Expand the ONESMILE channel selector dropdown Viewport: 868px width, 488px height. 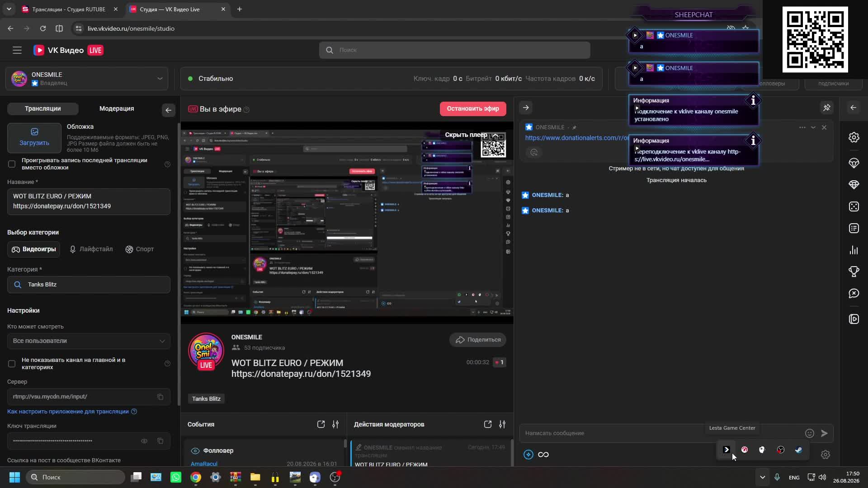pos(160,79)
